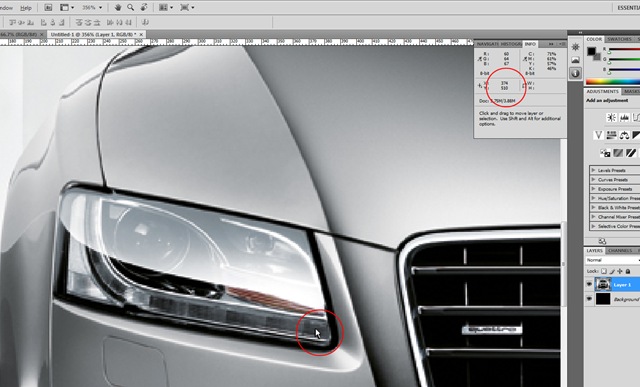Add a Brightness/Contrast adjustment
The width and height of the screenshot is (640, 387).
coord(611,118)
